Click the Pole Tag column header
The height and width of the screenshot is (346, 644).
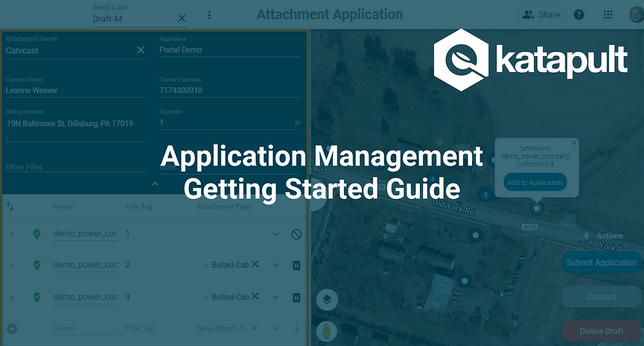(139, 206)
